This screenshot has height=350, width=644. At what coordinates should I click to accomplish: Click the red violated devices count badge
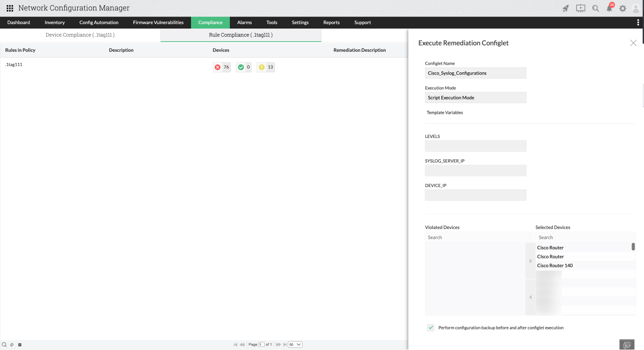221,67
